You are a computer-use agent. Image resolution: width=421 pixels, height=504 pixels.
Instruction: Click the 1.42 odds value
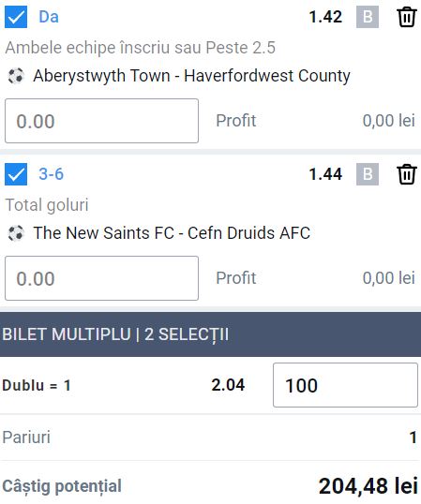click(325, 17)
